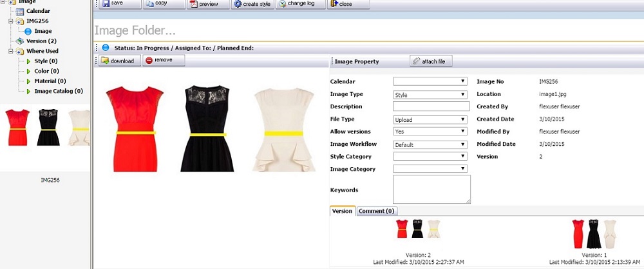This screenshot has width=644, height=269.
Task: Select Style (0) in the tree
Action: 46,61
